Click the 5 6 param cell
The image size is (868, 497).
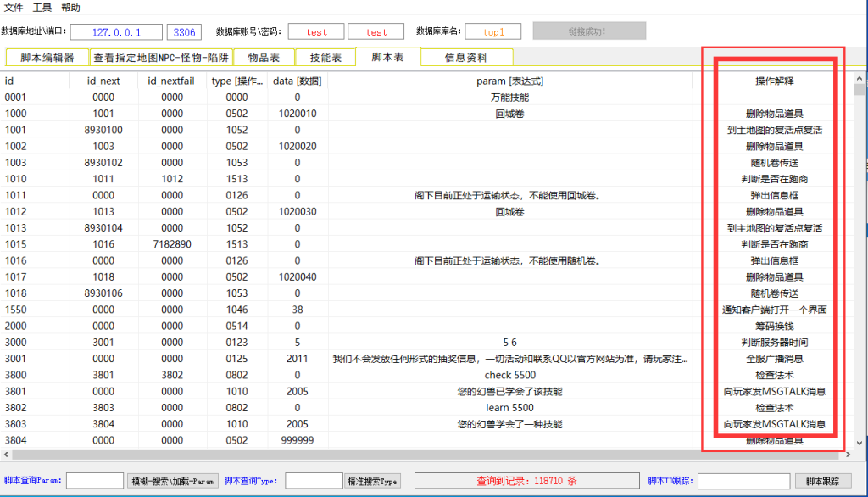(509, 343)
